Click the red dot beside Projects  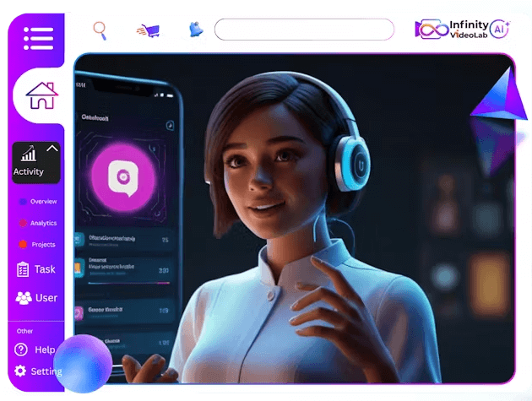pos(23,244)
